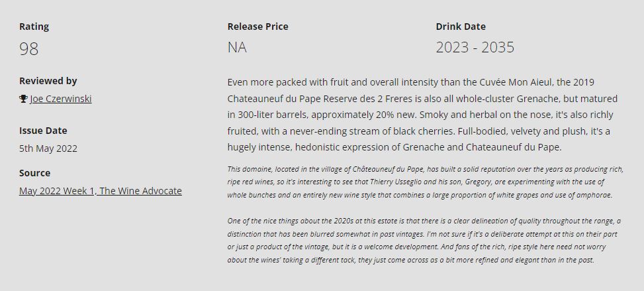Click the italic paragraph starting "This domaine"

[424, 182]
